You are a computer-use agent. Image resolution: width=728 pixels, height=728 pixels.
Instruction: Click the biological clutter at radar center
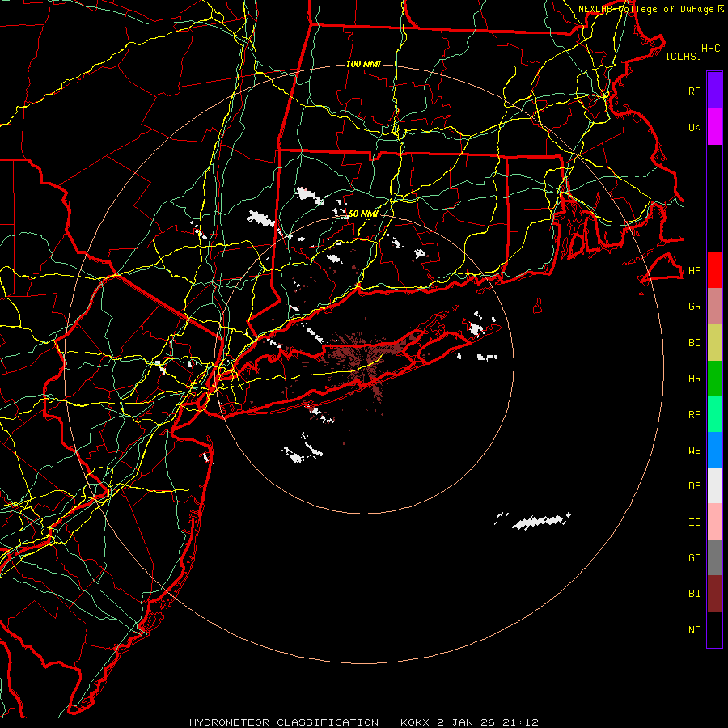[366, 360]
